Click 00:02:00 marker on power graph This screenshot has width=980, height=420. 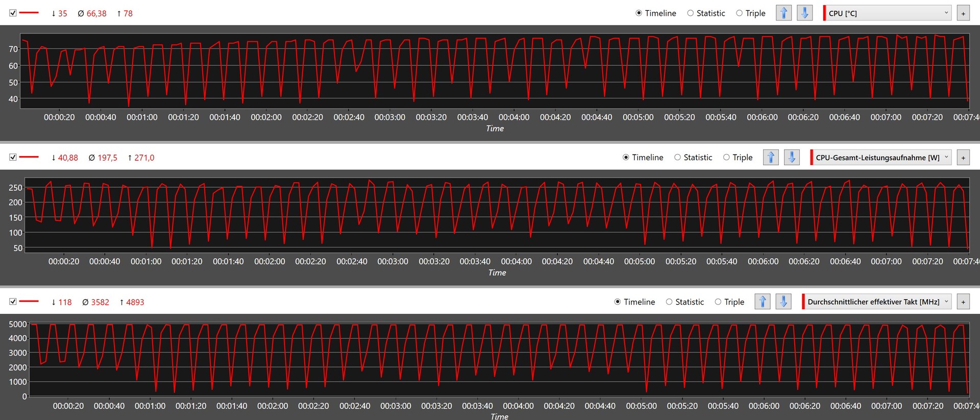pyautogui.click(x=269, y=261)
